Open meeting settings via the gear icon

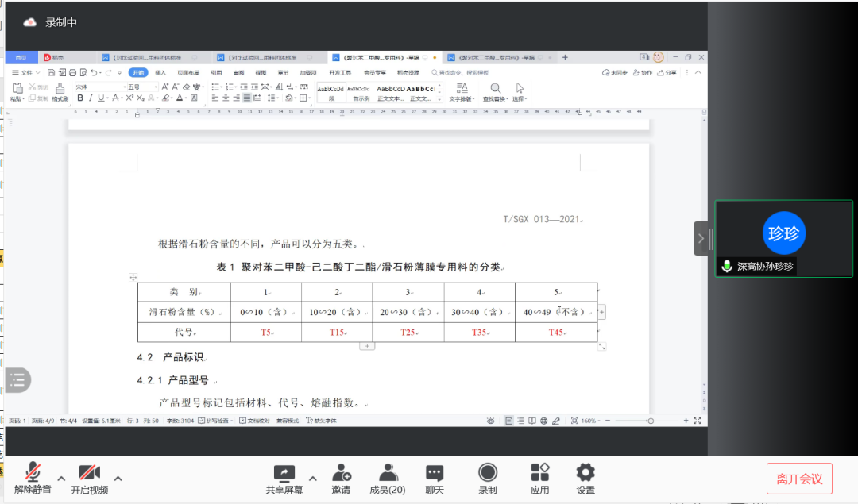pyautogui.click(x=586, y=476)
